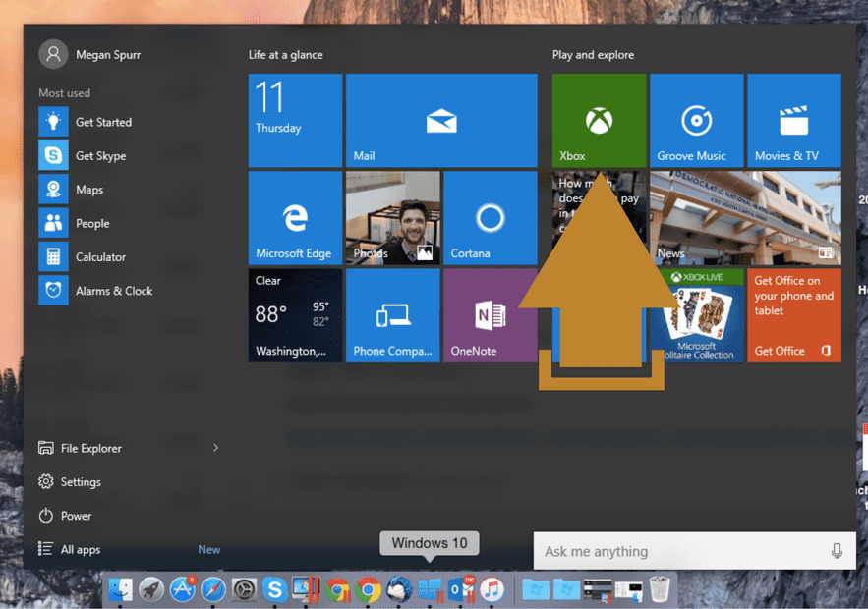
Task: Open the Movies & TV tile
Action: coord(794,120)
